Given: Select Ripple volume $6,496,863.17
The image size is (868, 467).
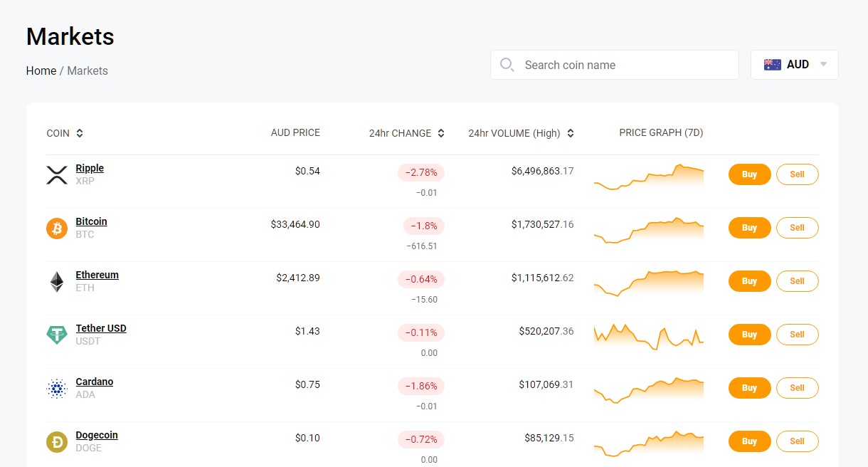Looking at the screenshot, I should 542,172.
